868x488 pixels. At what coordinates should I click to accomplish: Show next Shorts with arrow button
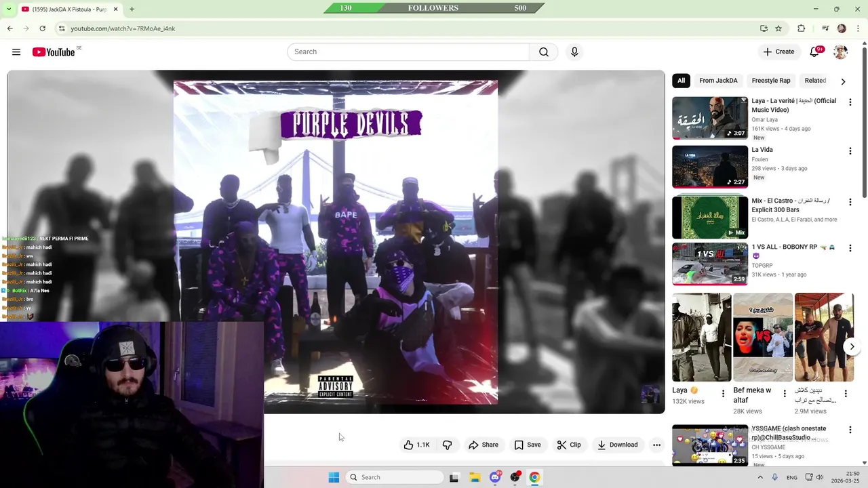(x=852, y=346)
